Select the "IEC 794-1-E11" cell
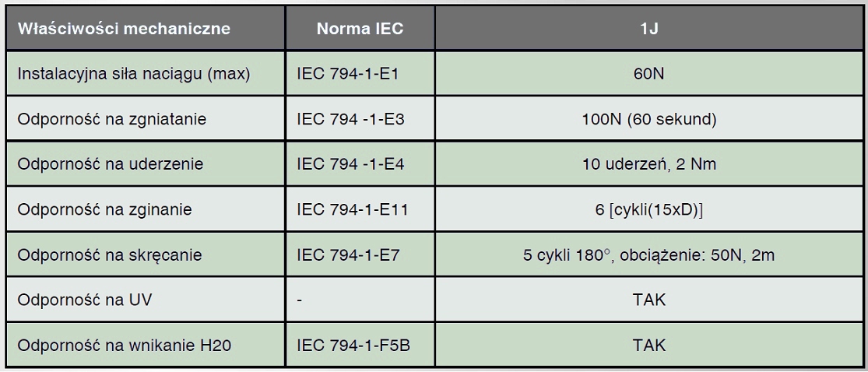 point(351,209)
